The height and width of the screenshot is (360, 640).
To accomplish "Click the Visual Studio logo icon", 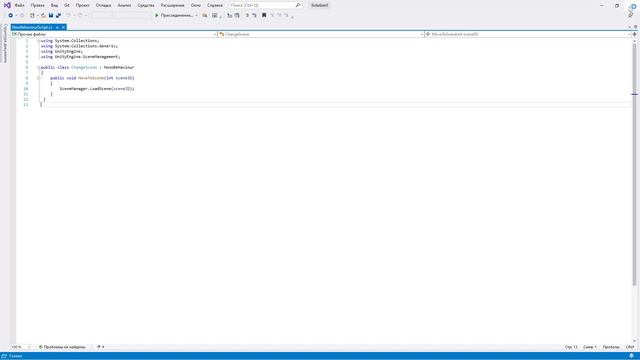I will pyautogui.click(x=7, y=5).
